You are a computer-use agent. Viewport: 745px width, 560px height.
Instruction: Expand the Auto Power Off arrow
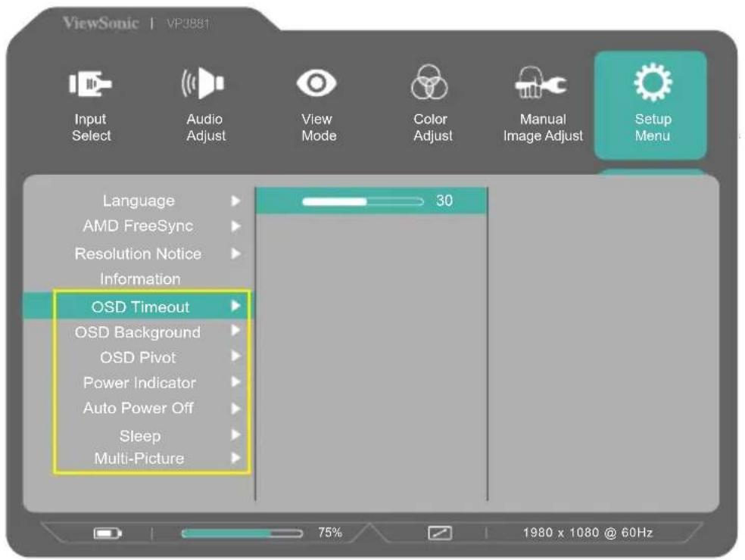click(235, 408)
